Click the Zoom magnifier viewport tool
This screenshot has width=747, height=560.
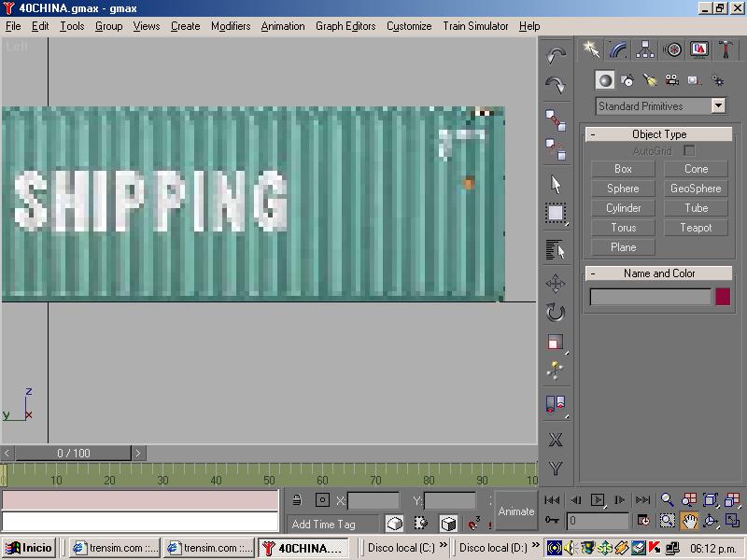point(668,500)
